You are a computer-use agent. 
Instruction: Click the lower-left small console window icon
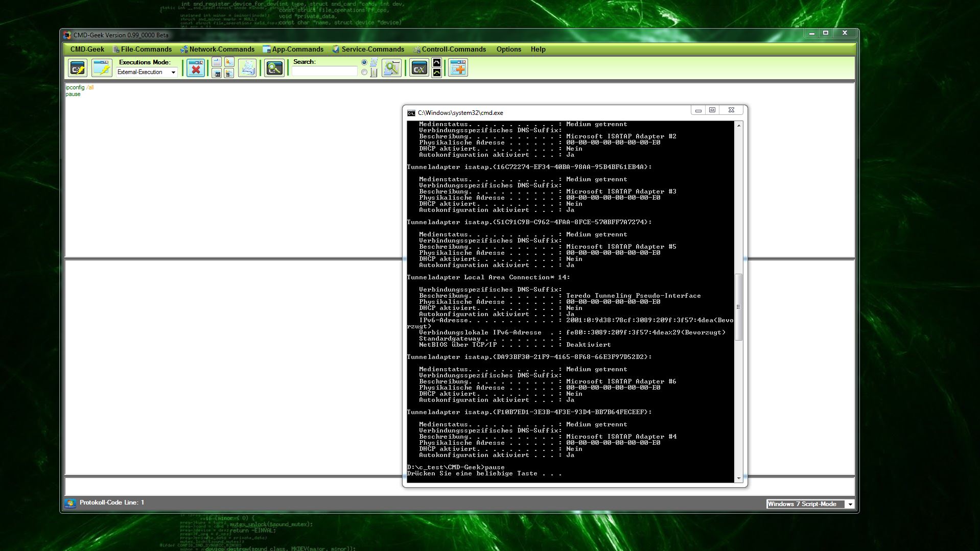coord(217,74)
